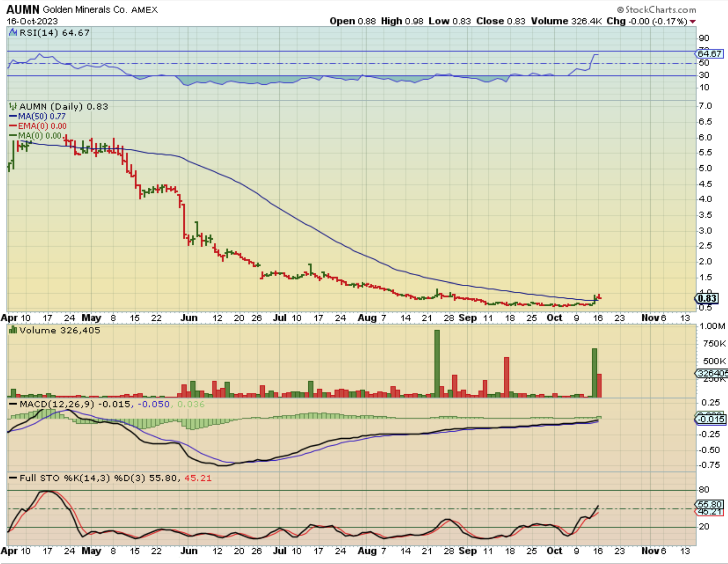This screenshot has width=728, height=564.
Task: Click the Jun label on bottom date axis
Action: click(189, 551)
